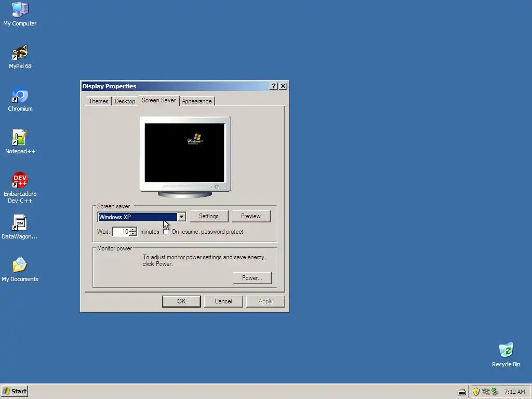Switch to the Appearance tab
Screen dimensions: 532x399
(x=197, y=101)
